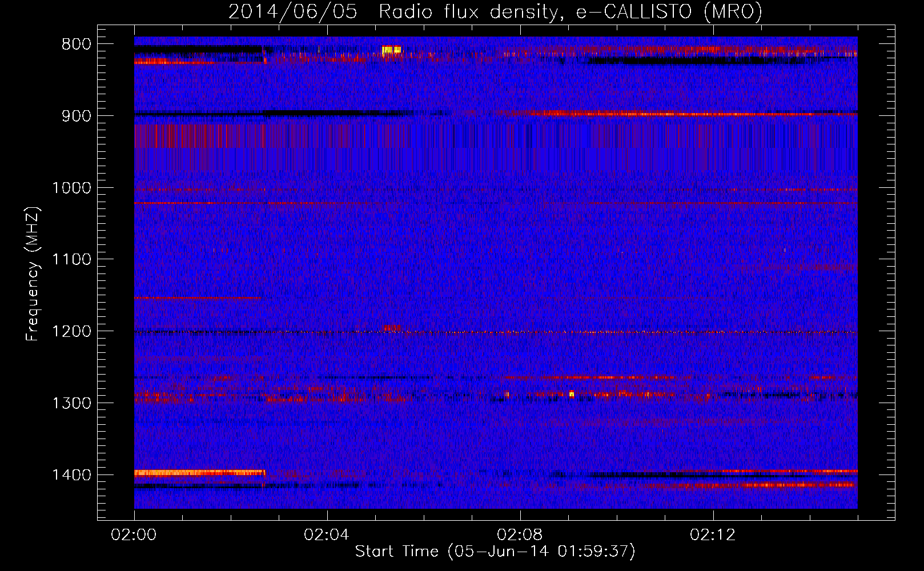Click the plot title '2014/06/05 Radio flux density'
Image resolution: width=924 pixels, height=571 pixels.
(x=495, y=11)
